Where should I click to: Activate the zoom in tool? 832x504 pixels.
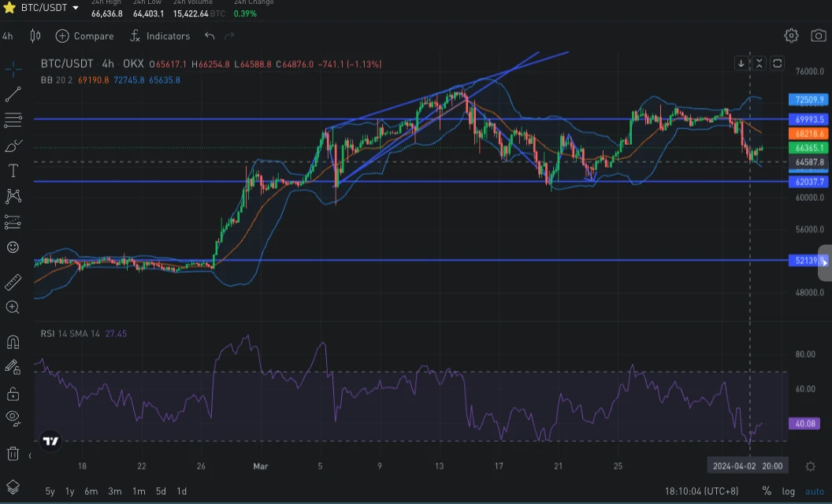(x=13, y=308)
